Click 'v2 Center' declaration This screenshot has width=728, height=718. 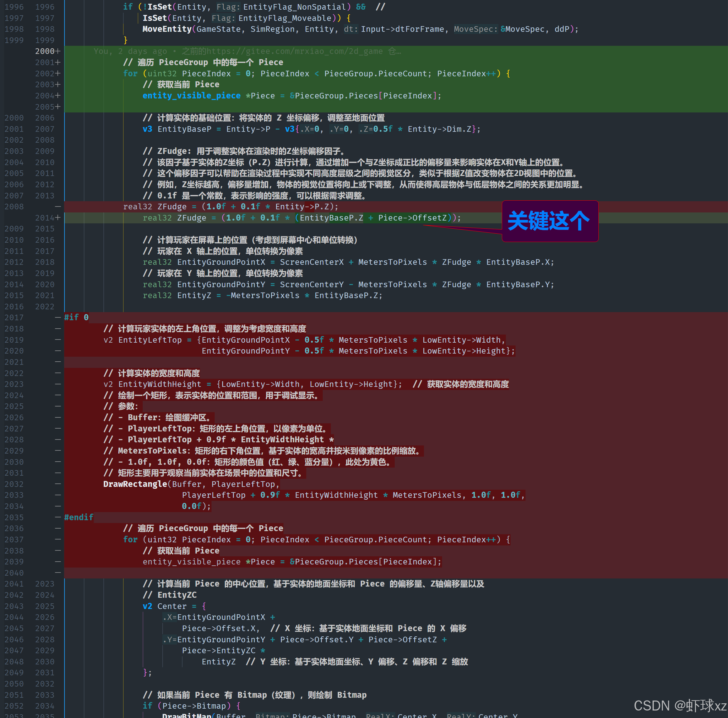164,606
